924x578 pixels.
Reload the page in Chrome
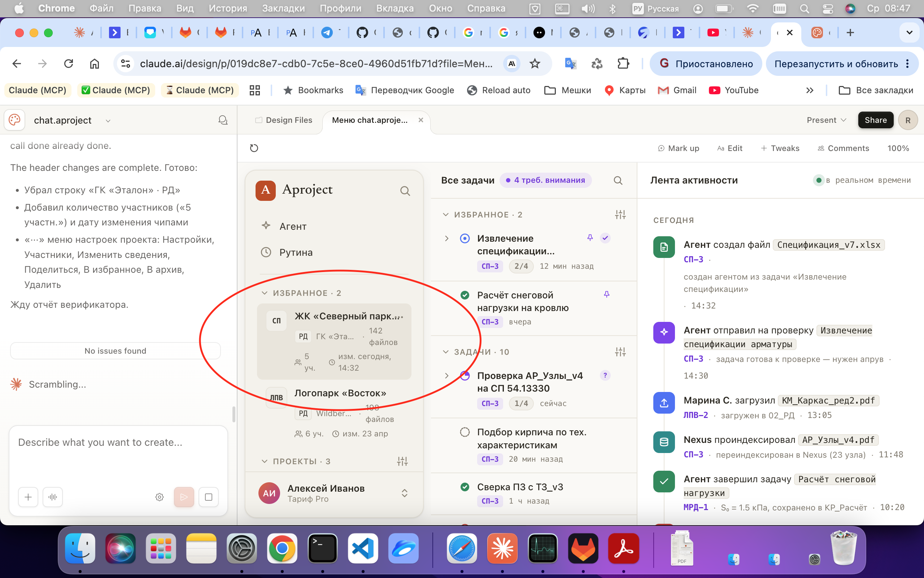click(x=68, y=64)
